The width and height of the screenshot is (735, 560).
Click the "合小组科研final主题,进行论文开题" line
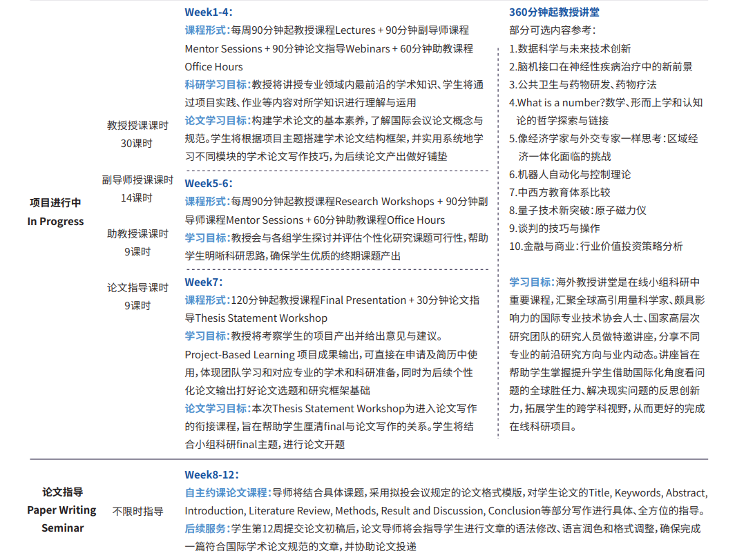pyautogui.click(x=265, y=444)
